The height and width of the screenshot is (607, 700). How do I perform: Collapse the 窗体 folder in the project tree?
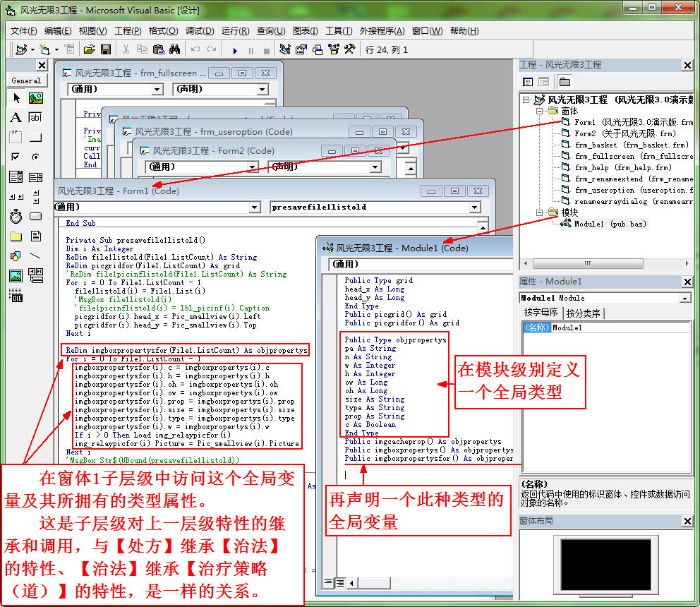tap(539, 112)
